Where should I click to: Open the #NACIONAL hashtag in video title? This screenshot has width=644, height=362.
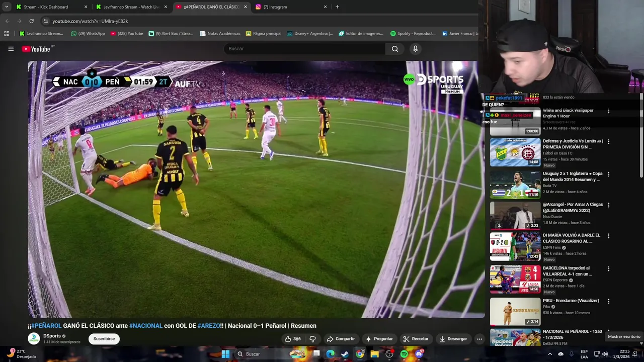click(146, 326)
